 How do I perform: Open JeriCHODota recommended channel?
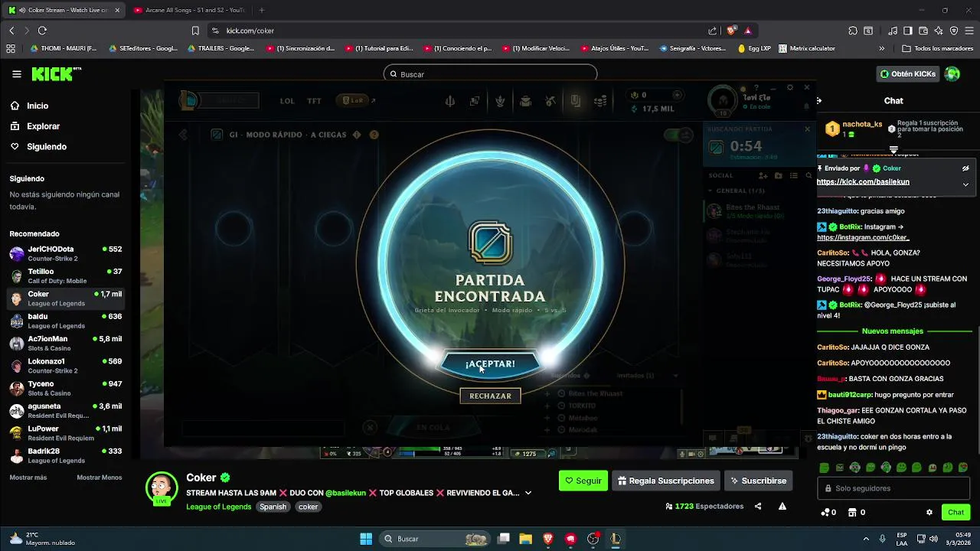click(x=66, y=253)
